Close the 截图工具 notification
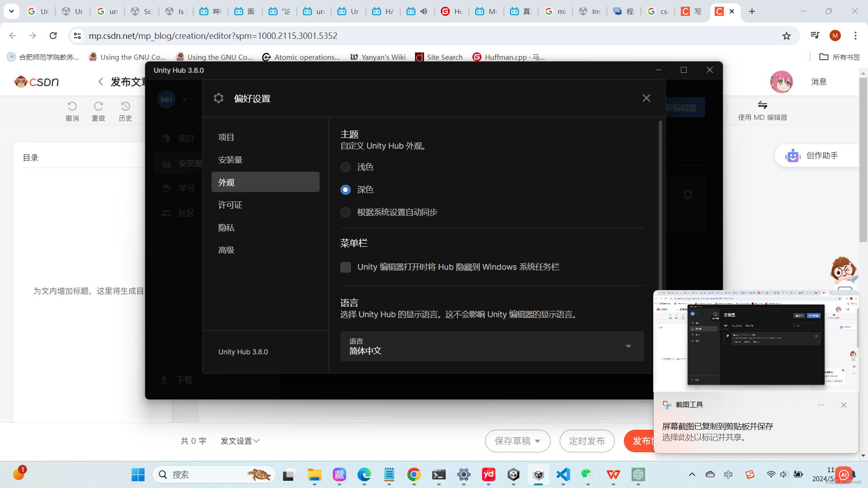 pyautogui.click(x=844, y=405)
